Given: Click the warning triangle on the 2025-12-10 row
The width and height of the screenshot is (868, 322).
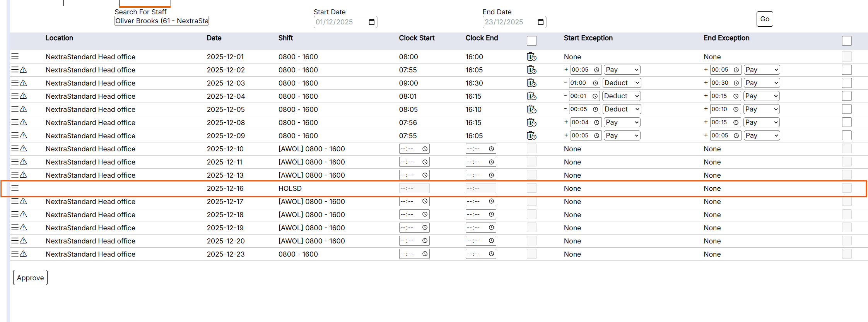Looking at the screenshot, I should click(x=23, y=149).
